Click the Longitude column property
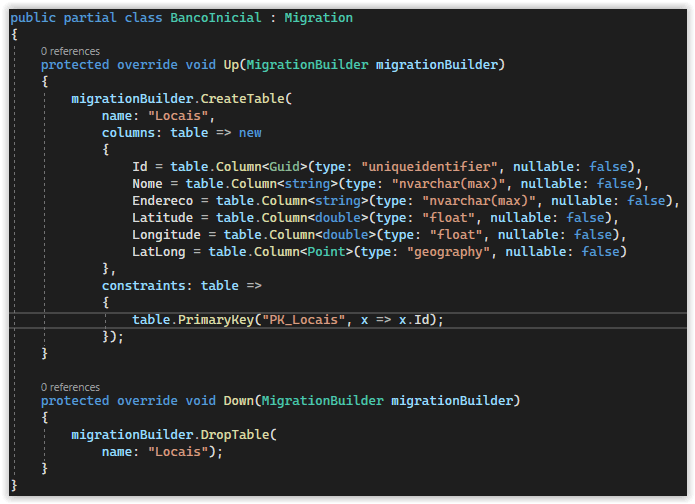The width and height of the screenshot is (695, 504). 166,234
